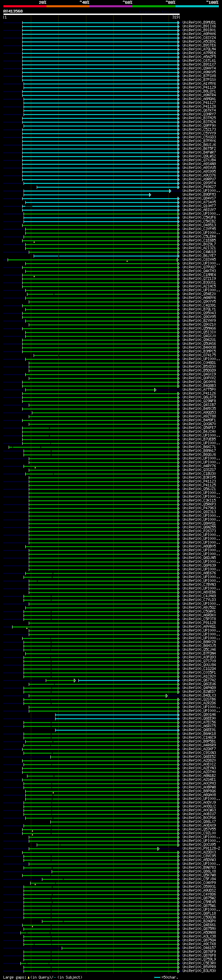Select hit UniRef100_Q84VS7
Screen dimensions: 222x980
click(x=199, y=198)
